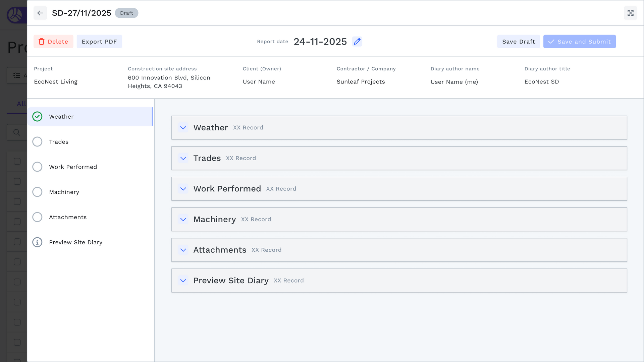Click the Client (Owner) User Name value
Viewport: 644px width, 362px height.
click(x=259, y=82)
